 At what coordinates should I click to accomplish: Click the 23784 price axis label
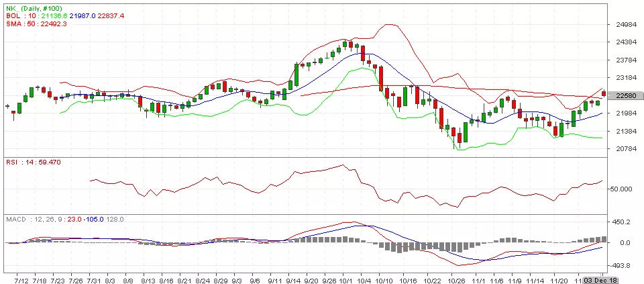[x=627, y=60]
